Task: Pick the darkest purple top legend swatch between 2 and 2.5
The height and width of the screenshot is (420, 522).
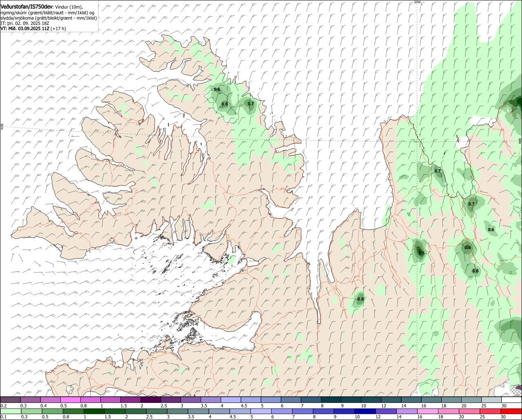Action: [150, 400]
